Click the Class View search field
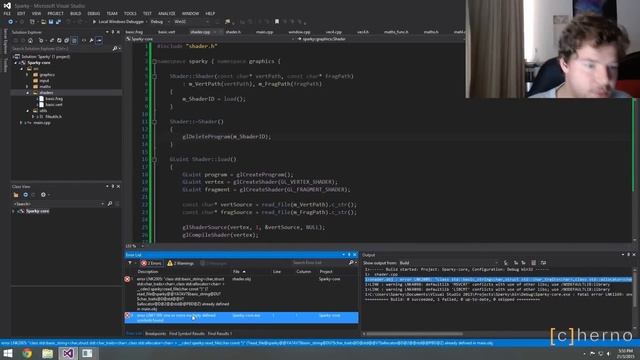The image size is (640, 360). click(57, 204)
